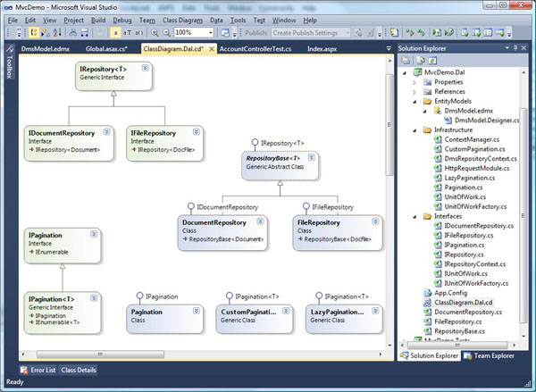The width and height of the screenshot is (536, 392).
Task: Expand the IDocumentRepository shape chevron
Action: tap(106, 131)
